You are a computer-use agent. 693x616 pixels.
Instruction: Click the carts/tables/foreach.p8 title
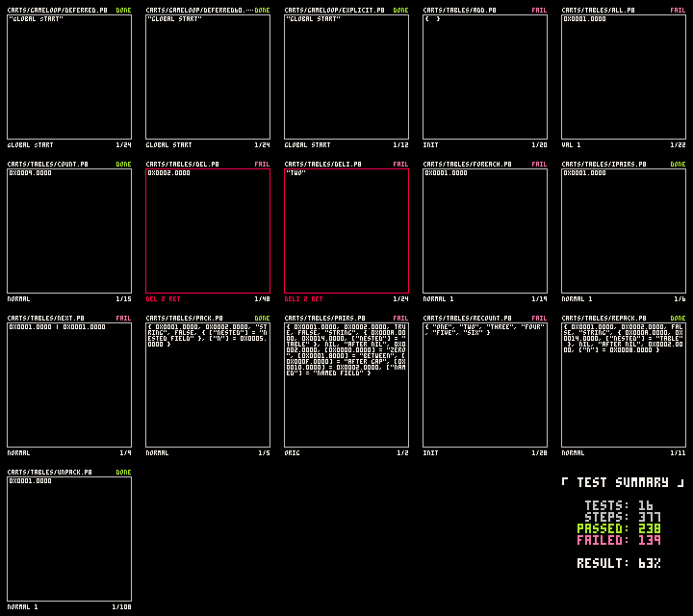pos(467,164)
